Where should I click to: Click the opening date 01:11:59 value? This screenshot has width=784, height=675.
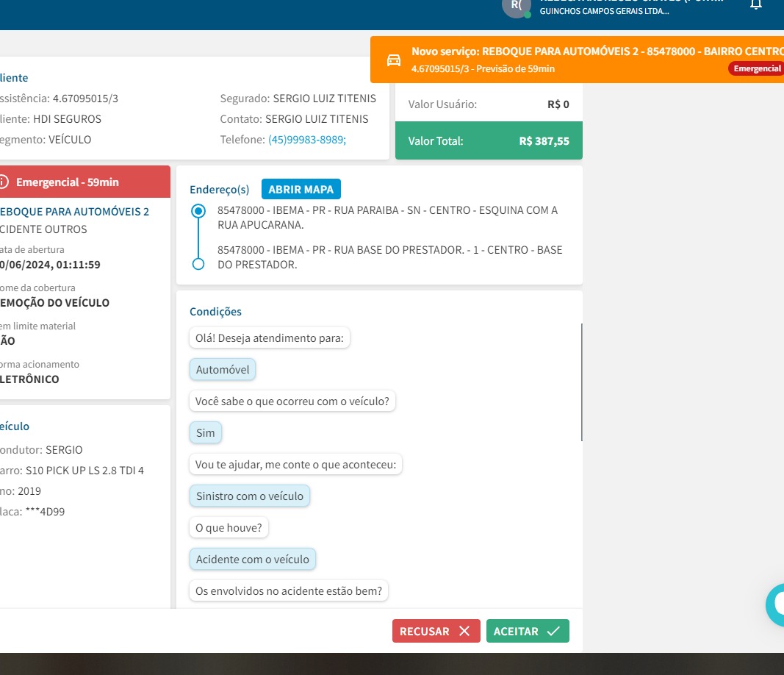coord(50,265)
